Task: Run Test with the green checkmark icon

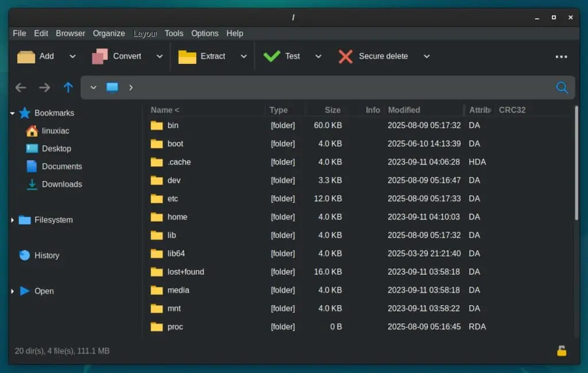Action: 272,56
